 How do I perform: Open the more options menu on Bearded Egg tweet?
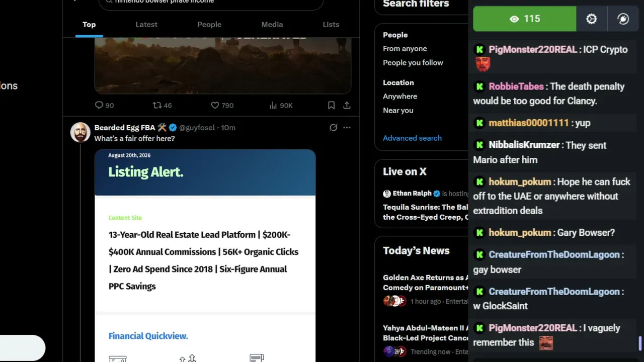click(x=347, y=128)
